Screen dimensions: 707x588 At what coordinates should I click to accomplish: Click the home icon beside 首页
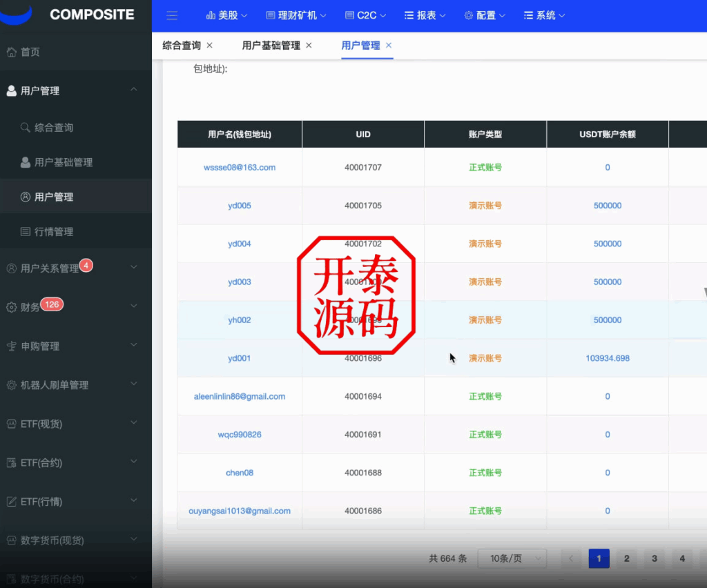click(12, 52)
